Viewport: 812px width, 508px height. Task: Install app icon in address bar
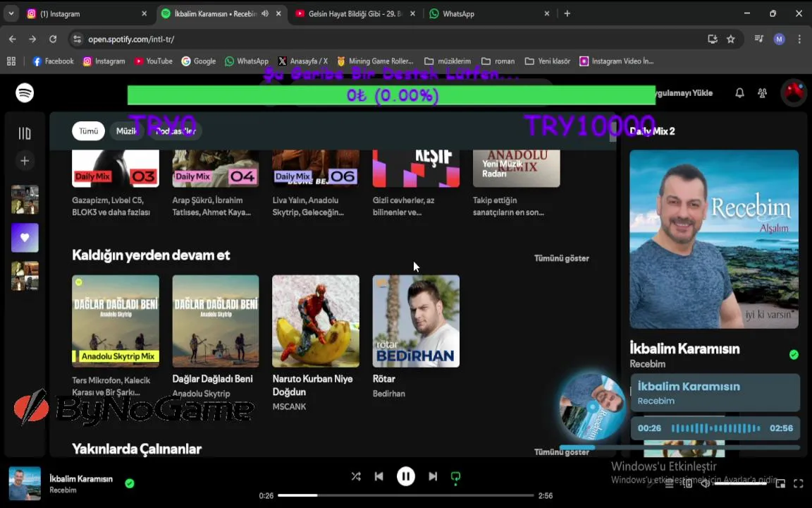pyautogui.click(x=713, y=40)
